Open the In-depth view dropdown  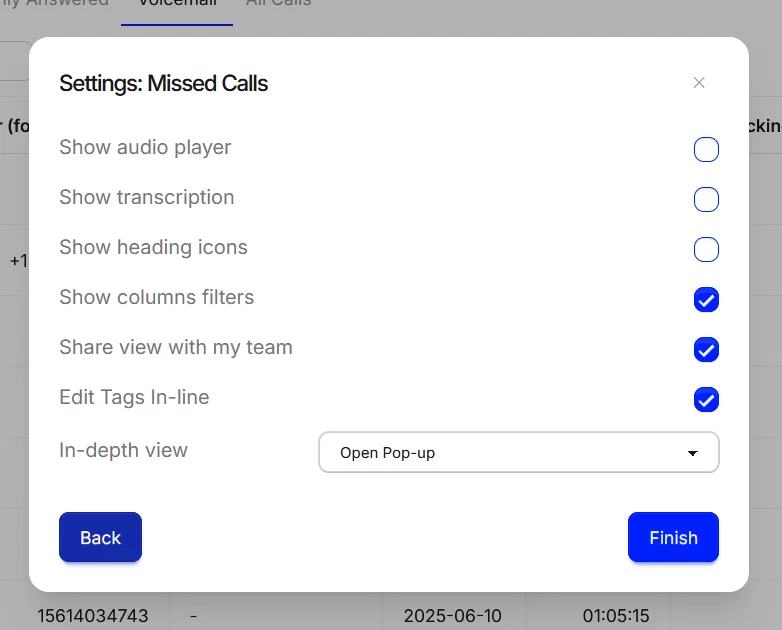pyautogui.click(x=519, y=452)
